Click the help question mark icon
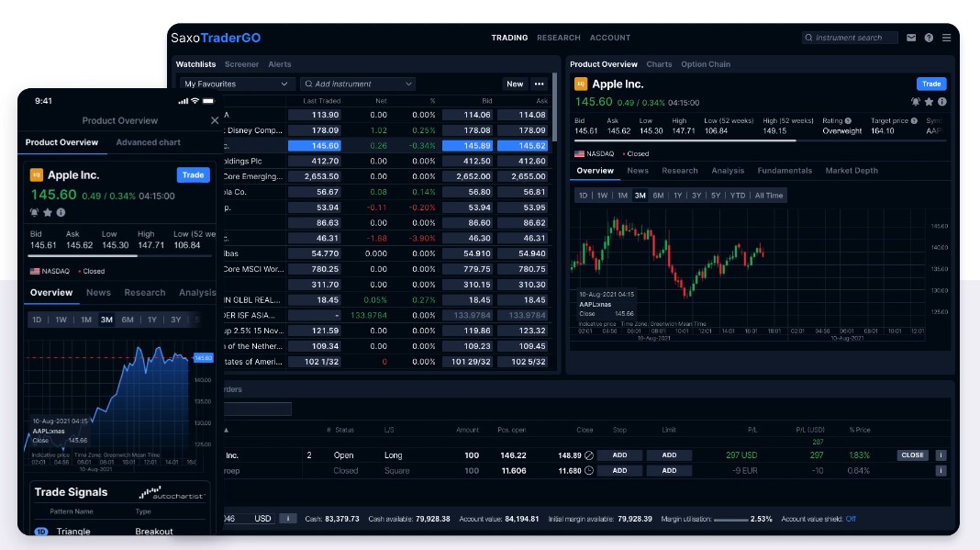The height and width of the screenshot is (550, 980). tap(929, 38)
